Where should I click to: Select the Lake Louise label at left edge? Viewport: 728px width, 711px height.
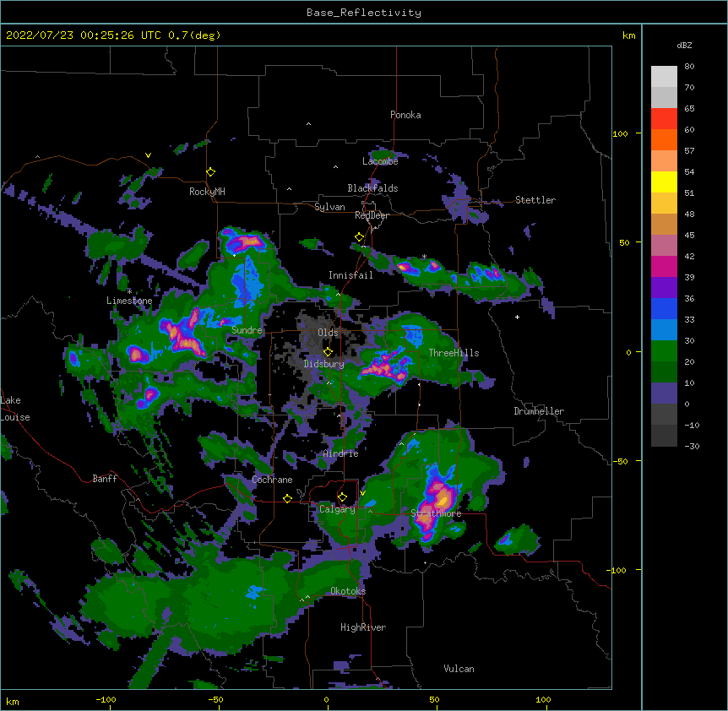coord(15,409)
